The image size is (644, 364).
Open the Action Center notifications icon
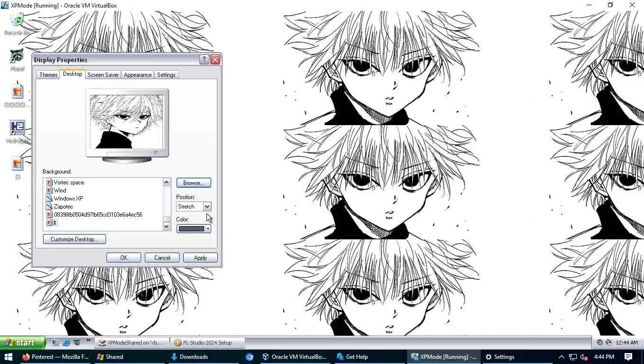[x=628, y=357]
